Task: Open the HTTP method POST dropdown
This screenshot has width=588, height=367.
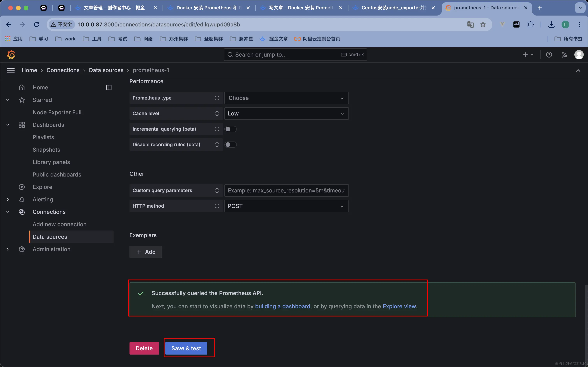Action: coord(286,206)
